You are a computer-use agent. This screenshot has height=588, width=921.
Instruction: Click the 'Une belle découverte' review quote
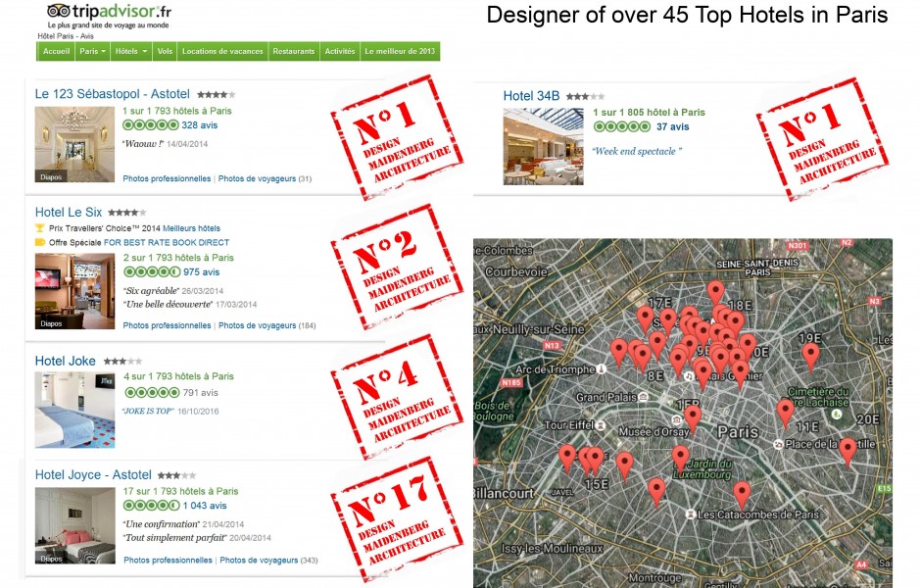pyautogui.click(x=168, y=304)
